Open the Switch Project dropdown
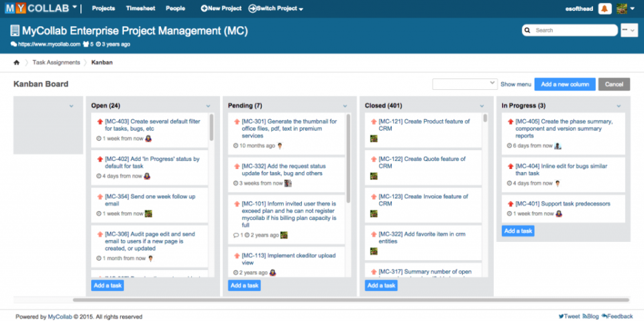The height and width of the screenshot is (321, 644). pyautogui.click(x=276, y=9)
